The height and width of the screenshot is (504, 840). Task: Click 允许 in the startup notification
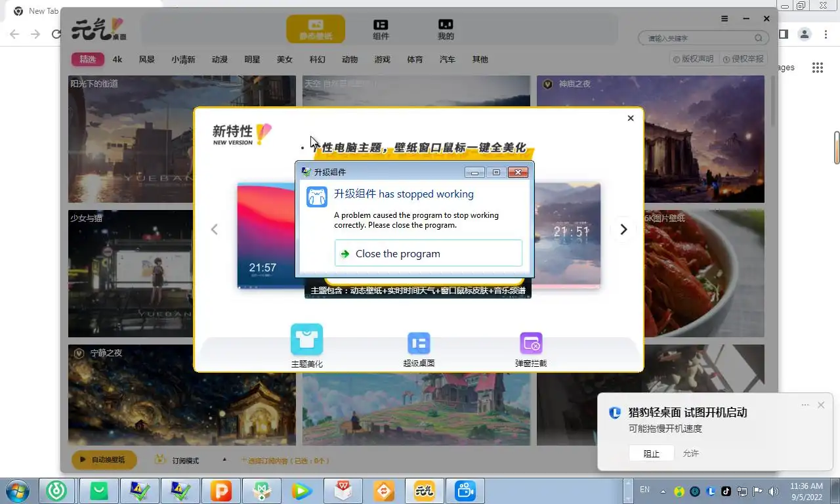tap(691, 453)
